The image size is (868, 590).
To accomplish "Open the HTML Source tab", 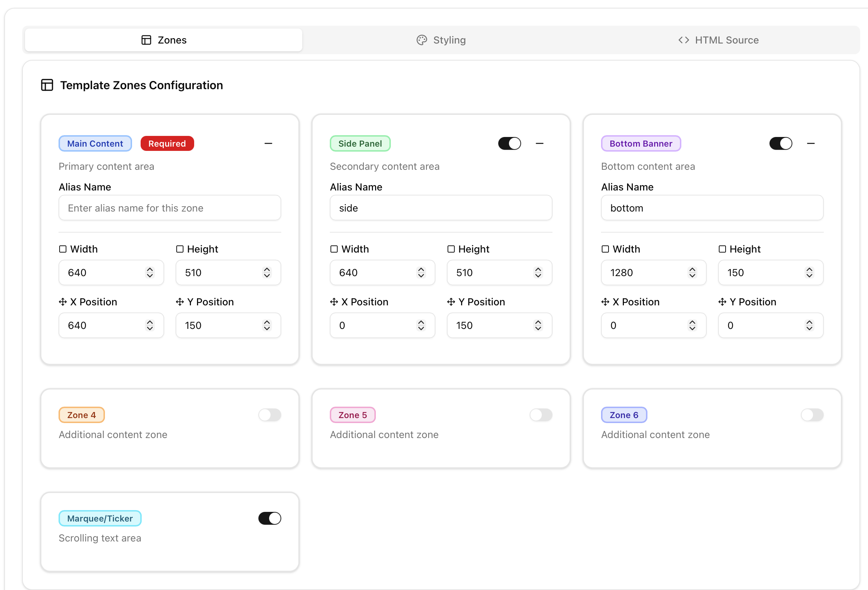I will pos(718,40).
